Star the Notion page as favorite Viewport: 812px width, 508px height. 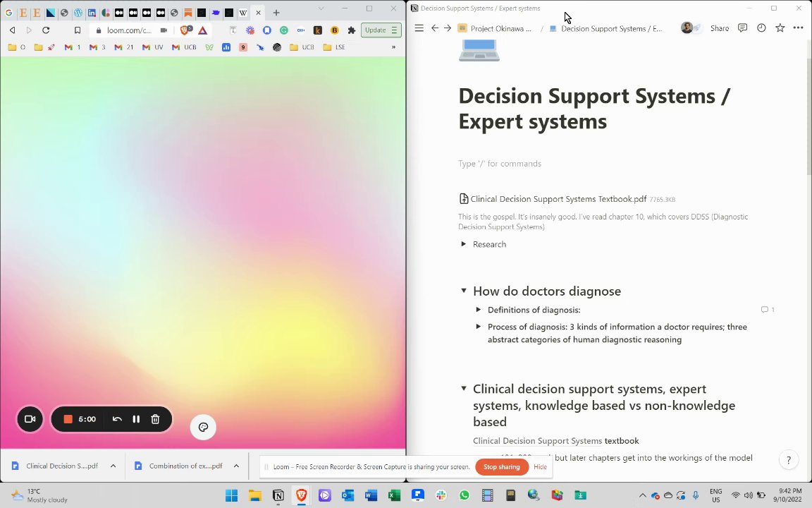(780, 28)
